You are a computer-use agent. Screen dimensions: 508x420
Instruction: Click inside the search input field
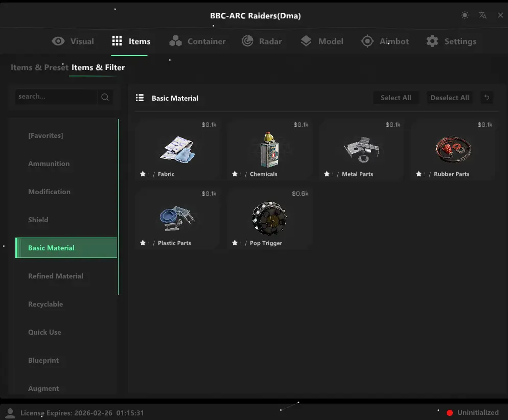click(x=56, y=97)
